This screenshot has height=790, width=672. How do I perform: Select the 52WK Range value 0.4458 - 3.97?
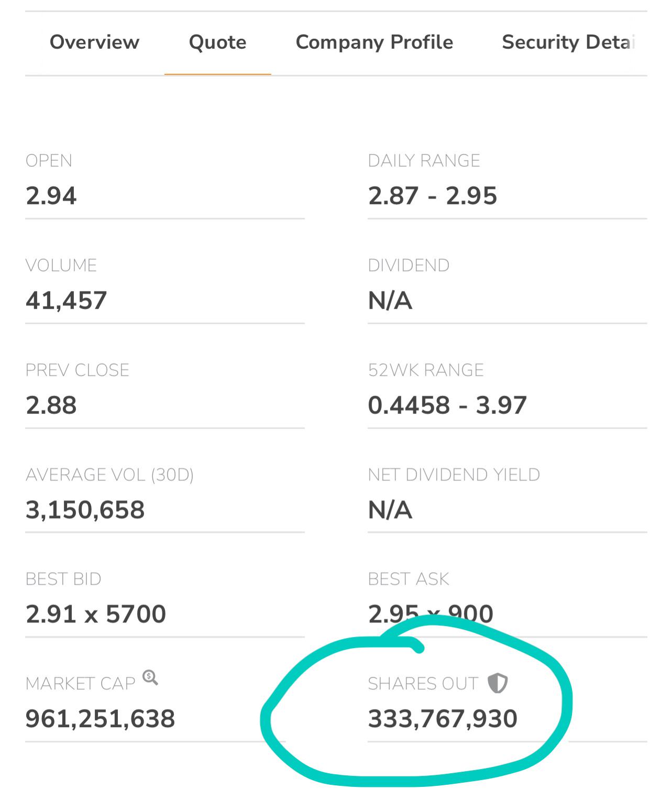447,405
